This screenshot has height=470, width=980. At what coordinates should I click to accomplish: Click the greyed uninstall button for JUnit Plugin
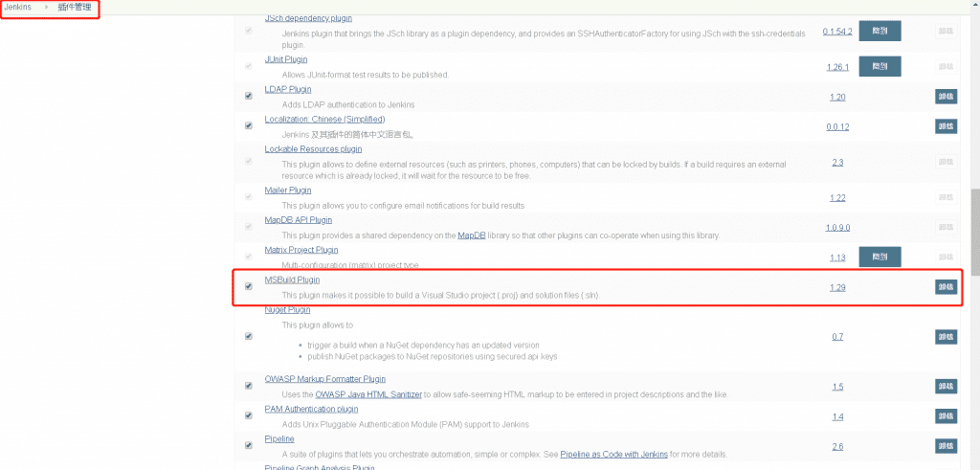(947, 66)
